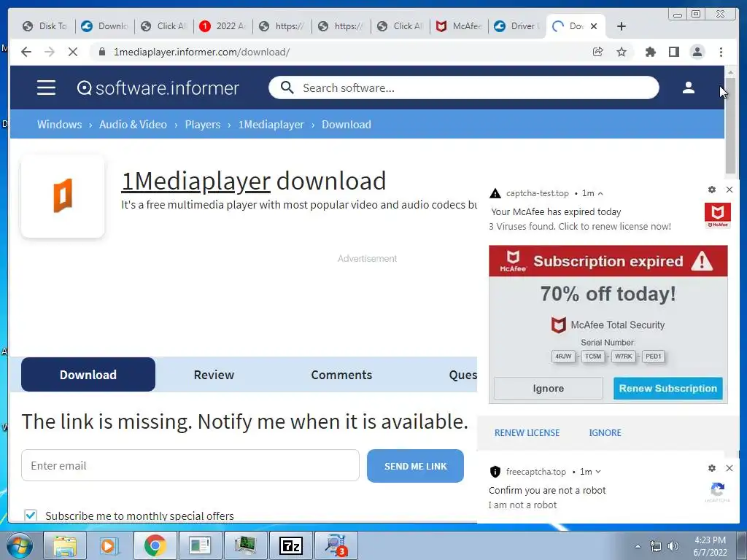Image resolution: width=747 pixels, height=560 pixels.
Task: Click the Chrome taskbar icon
Action: pos(155,545)
